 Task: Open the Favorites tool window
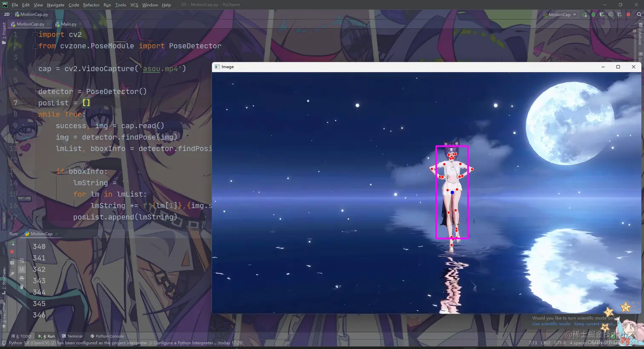tap(4, 315)
